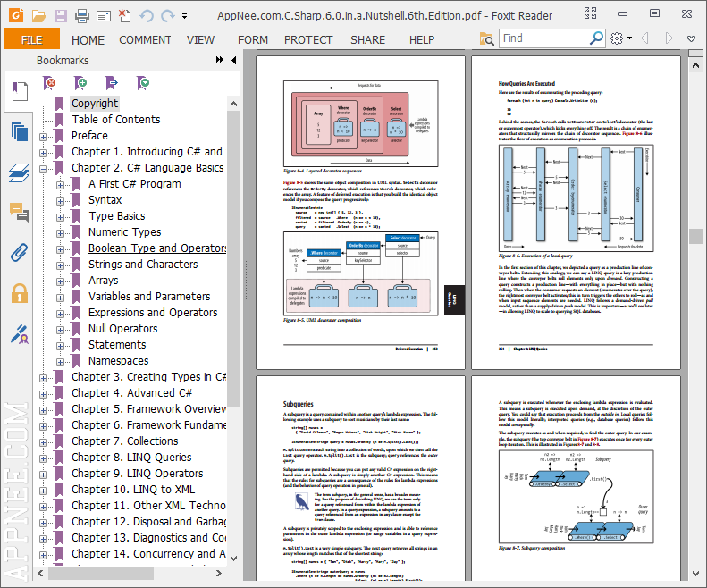Open Chapter 9. LINQ Operators bookmark

(137, 474)
